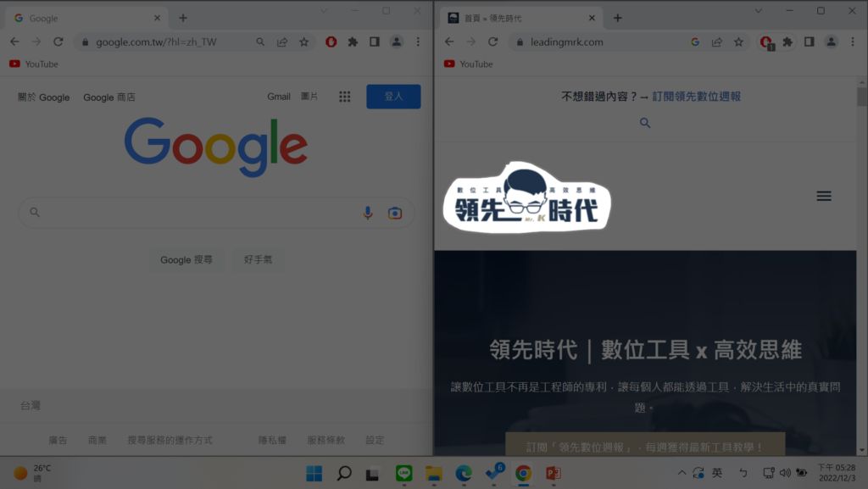Start voice search with microphone
The width and height of the screenshot is (868, 489).
(x=368, y=213)
